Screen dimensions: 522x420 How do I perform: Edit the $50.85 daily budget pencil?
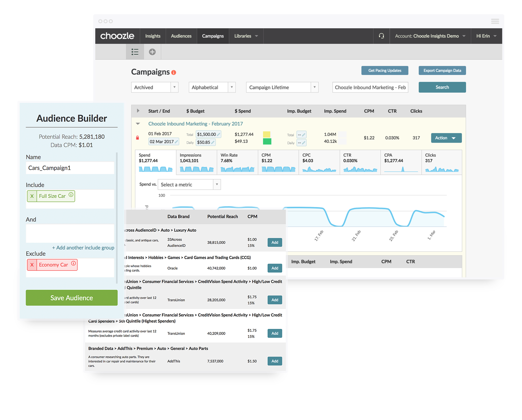(x=213, y=142)
